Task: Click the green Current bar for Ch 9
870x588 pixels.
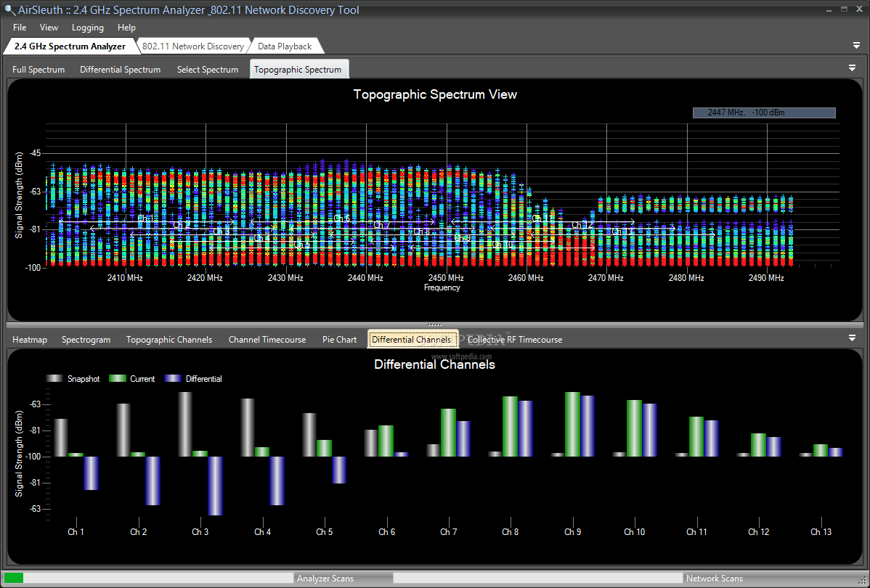Action: (x=572, y=425)
